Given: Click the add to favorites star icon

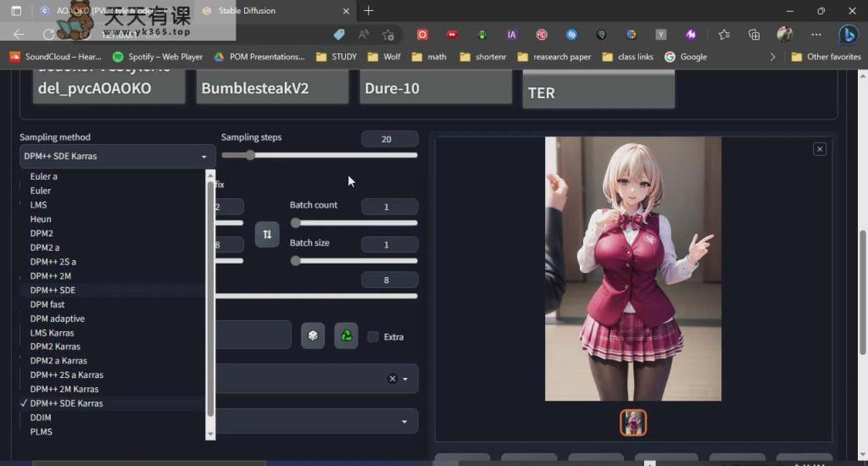Looking at the screenshot, I should point(388,34).
